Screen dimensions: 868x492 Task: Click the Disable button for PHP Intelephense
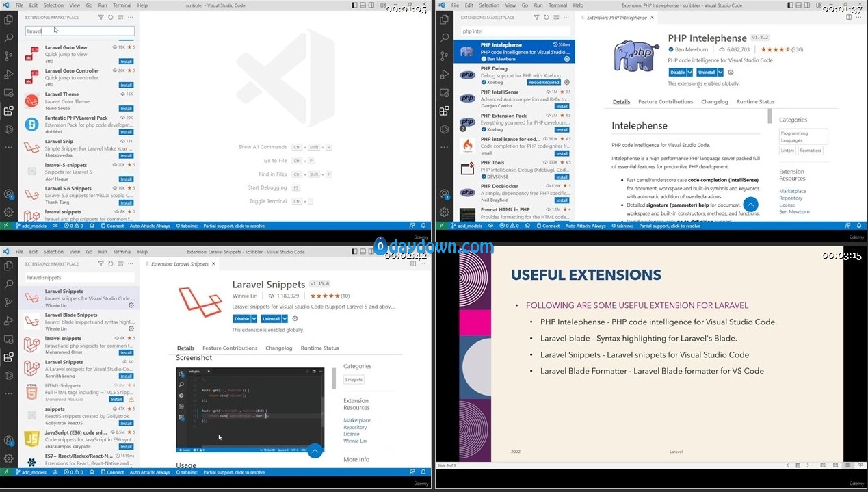click(677, 72)
